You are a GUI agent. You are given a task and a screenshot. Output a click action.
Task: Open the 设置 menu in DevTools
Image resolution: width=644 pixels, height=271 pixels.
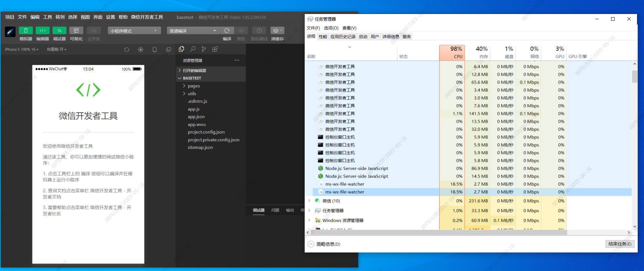click(111, 17)
